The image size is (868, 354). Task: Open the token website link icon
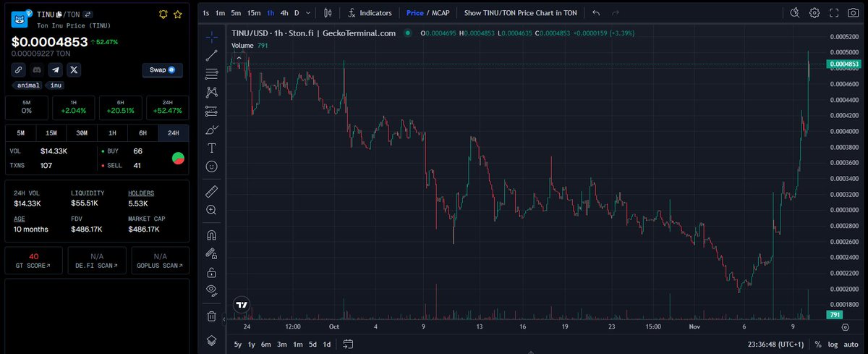pos(19,70)
